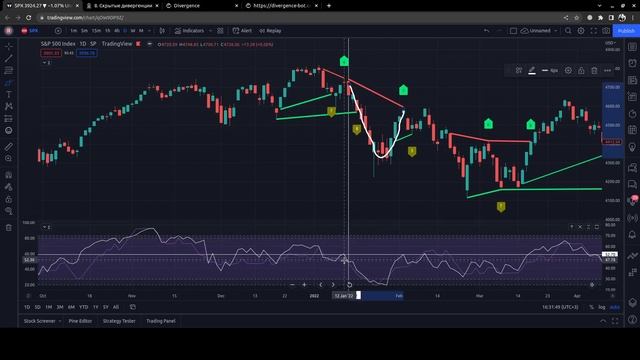The image size is (640, 360).
Task: Click the chart zoom out minus button
Action: [x=292, y=284]
